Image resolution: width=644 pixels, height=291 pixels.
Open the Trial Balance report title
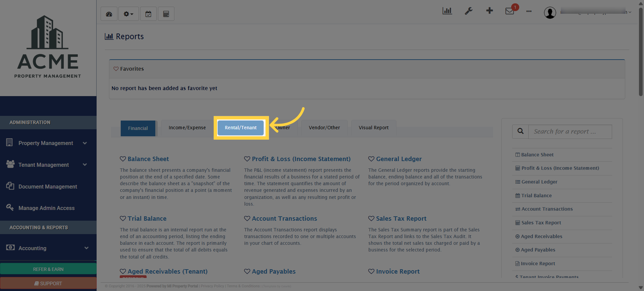[147, 218]
